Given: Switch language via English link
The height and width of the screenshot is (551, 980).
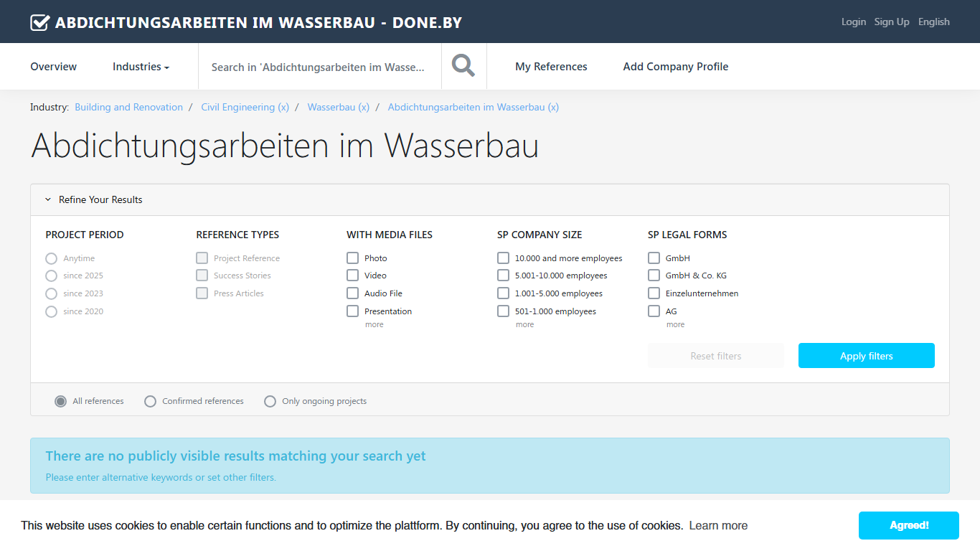Looking at the screenshot, I should tap(934, 22).
